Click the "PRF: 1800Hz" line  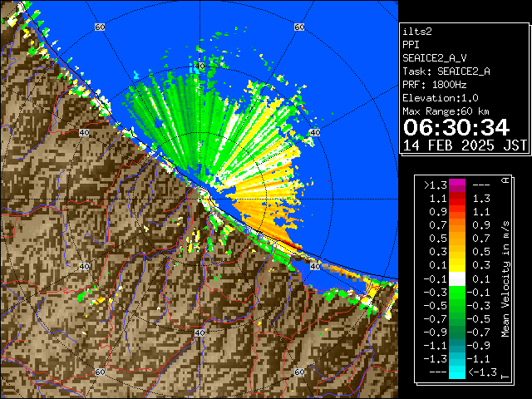[x=435, y=85]
